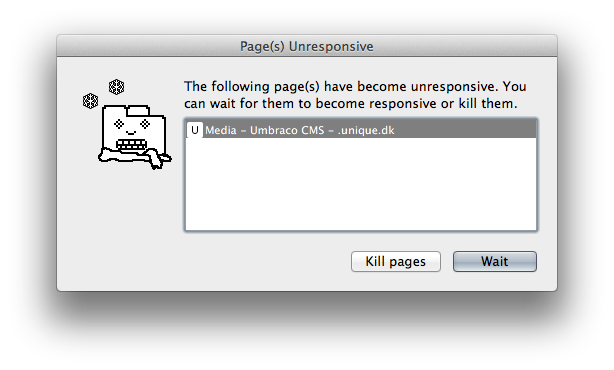The image size is (614, 370).
Task: Click the lower-left snowflake icon
Action: pos(90,101)
